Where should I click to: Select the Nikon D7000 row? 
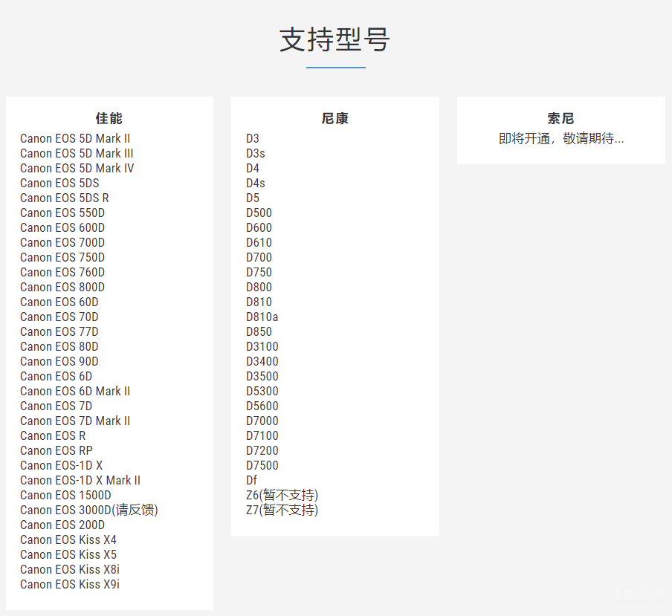click(262, 421)
